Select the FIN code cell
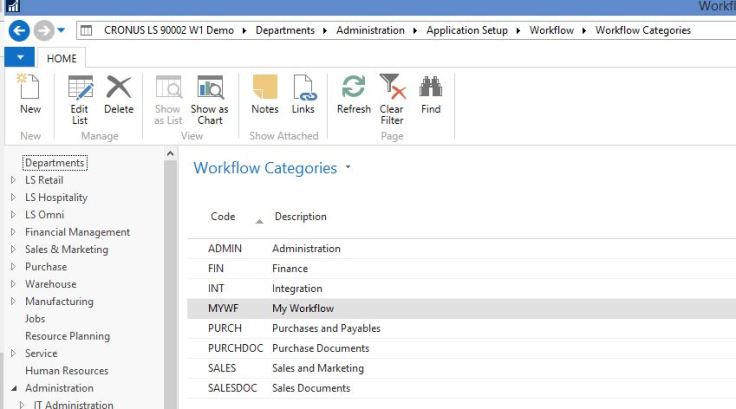 [215, 269]
